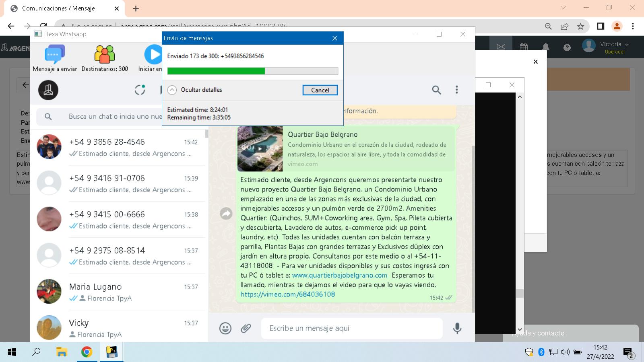
Task: Attach a file with paperclip icon
Action: tap(246, 328)
